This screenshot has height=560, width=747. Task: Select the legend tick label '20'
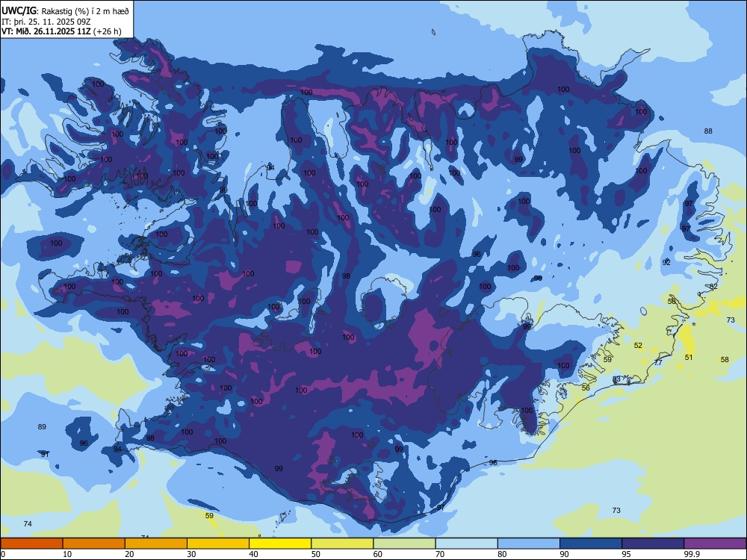[129, 554]
